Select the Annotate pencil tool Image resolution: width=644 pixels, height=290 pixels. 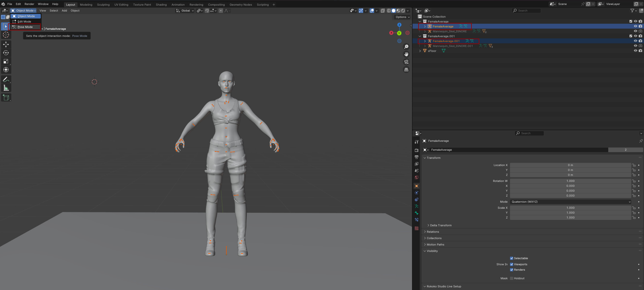point(6,80)
